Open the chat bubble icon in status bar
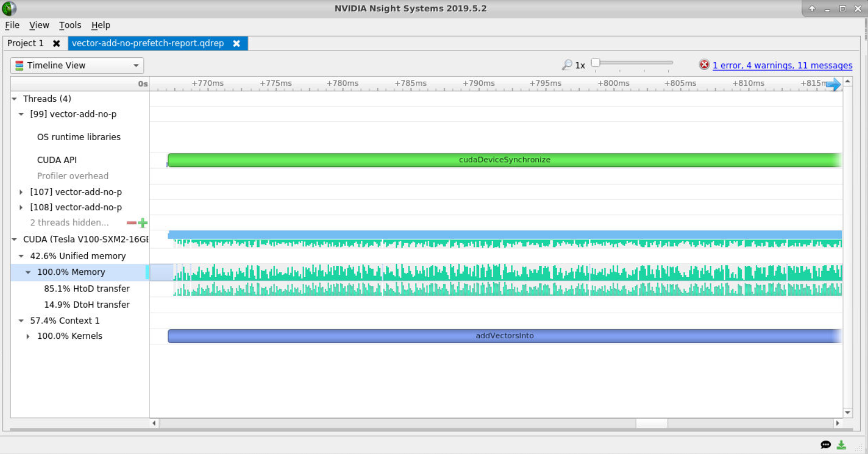 coord(826,445)
